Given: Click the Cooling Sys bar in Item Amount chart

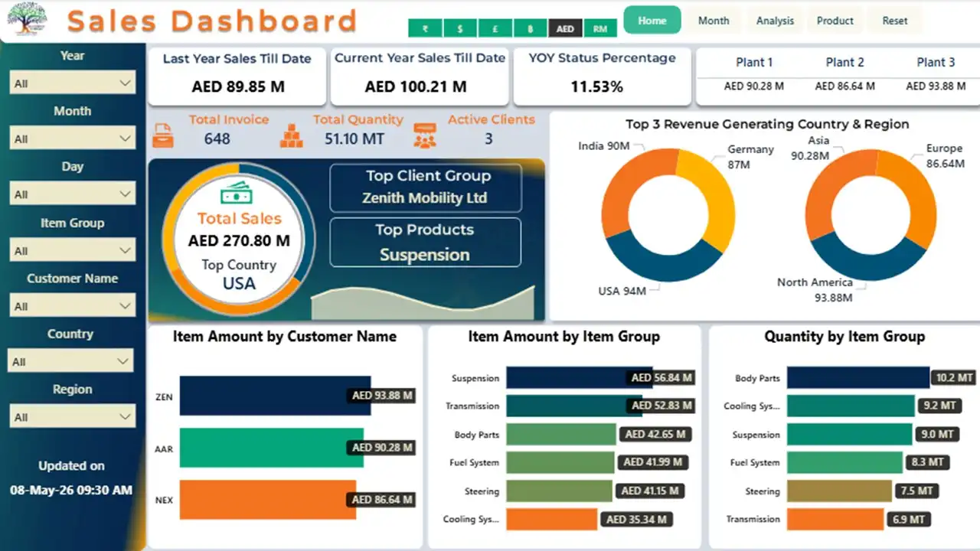Looking at the screenshot, I should coord(551,519).
